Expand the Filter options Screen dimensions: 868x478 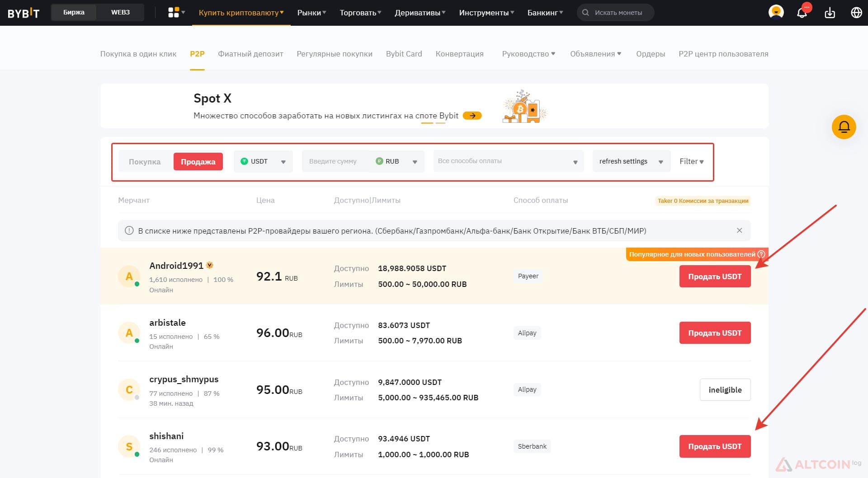[691, 161]
